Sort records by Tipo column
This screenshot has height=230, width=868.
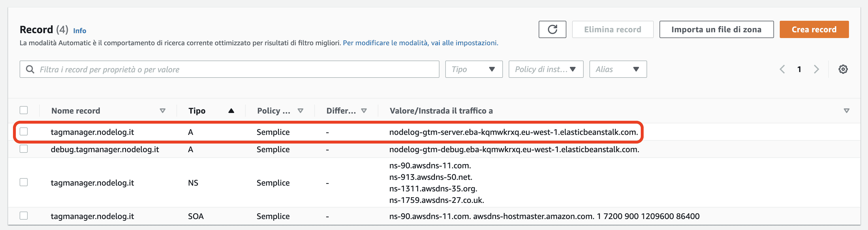pyautogui.click(x=232, y=110)
